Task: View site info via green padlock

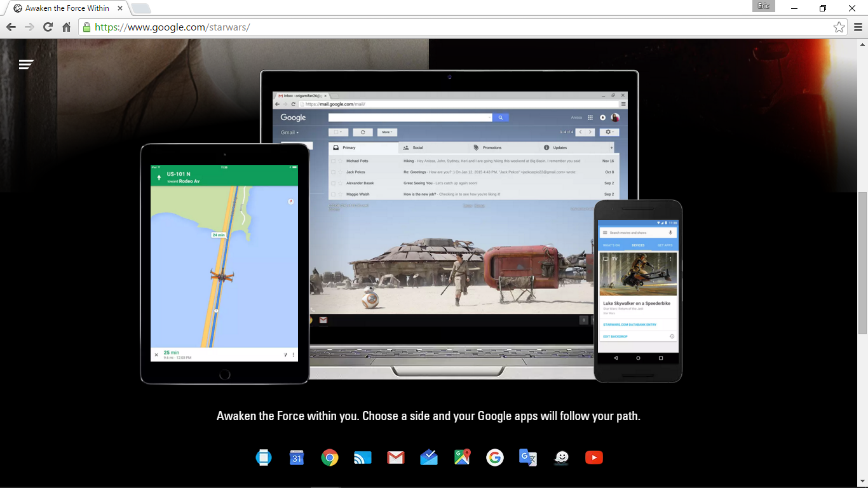Action: point(86,27)
